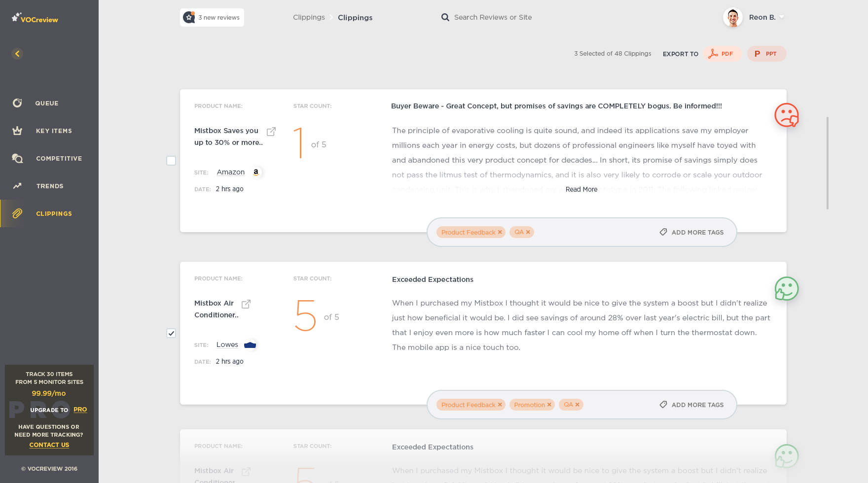This screenshot has height=483, width=868.
Task: Click the star badge notification icon
Action: (189, 17)
